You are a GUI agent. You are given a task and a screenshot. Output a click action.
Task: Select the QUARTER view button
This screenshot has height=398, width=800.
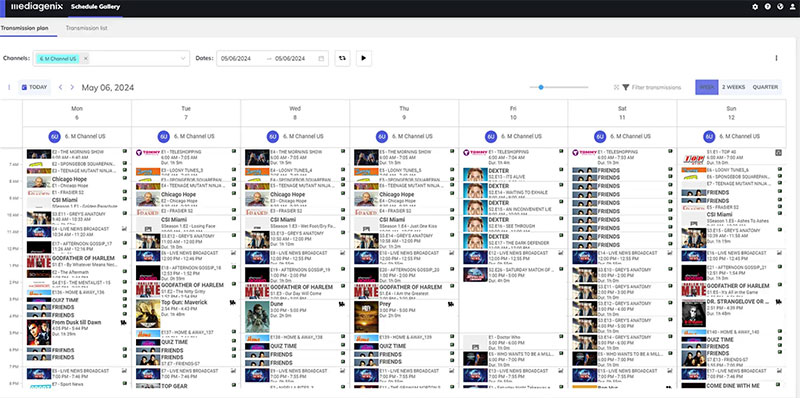click(765, 87)
